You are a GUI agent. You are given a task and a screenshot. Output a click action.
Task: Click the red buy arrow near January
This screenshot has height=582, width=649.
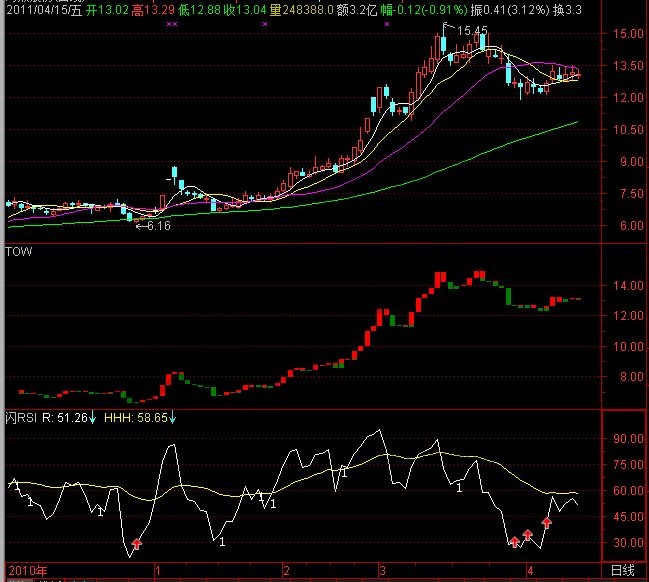point(137,544)
